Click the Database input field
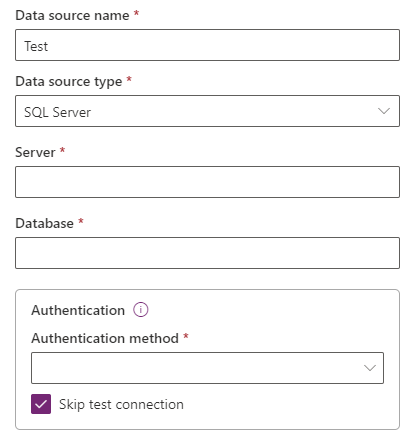The height and width of the screenshot is (441, 407). click(207, 253)
